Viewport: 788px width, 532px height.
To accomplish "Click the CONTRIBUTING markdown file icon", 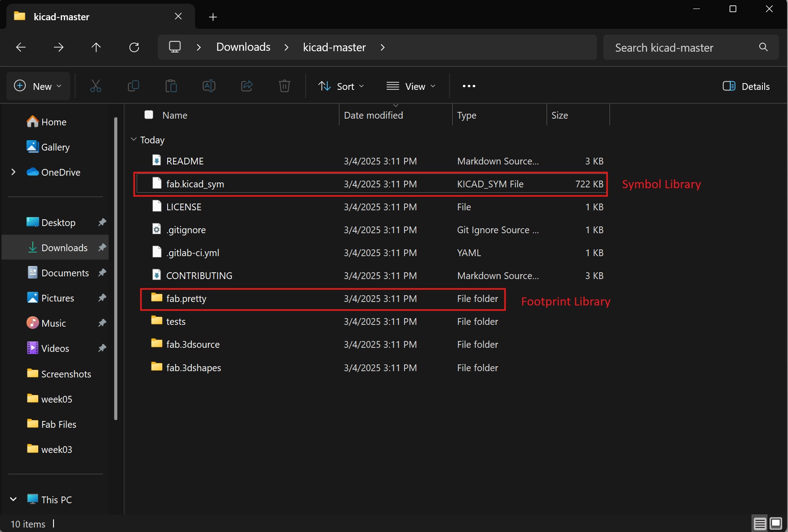I will click(x=156, y=275).
